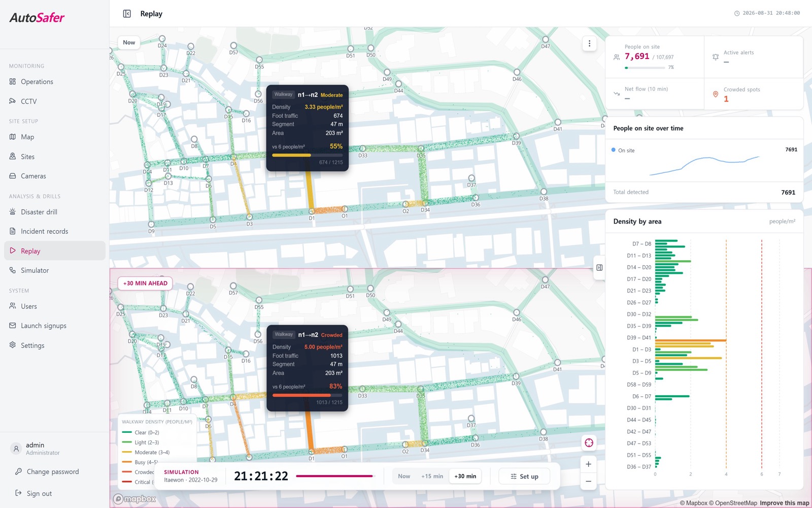Screen dimensions: 812x508
Task: Click the Itaewon 2022-10-29 simulation label
Action: 191,480
